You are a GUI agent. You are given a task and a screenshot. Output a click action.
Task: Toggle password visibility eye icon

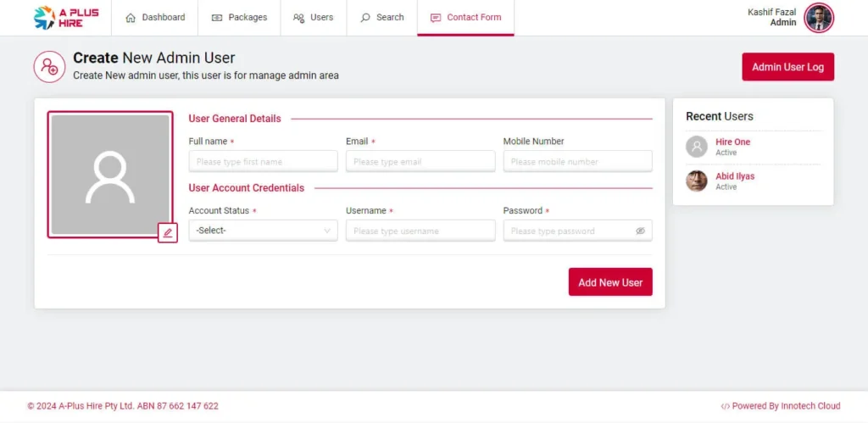[641, 231]
